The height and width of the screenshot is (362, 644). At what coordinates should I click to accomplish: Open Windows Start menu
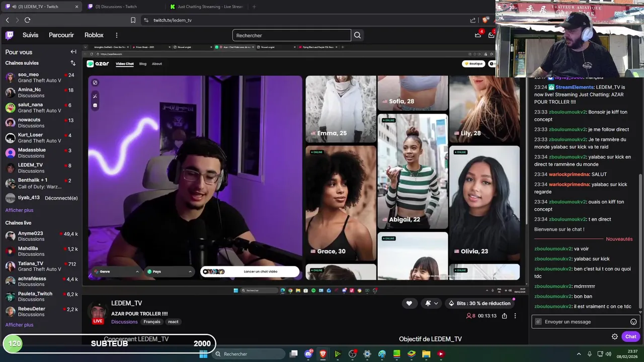coord(203,354)
